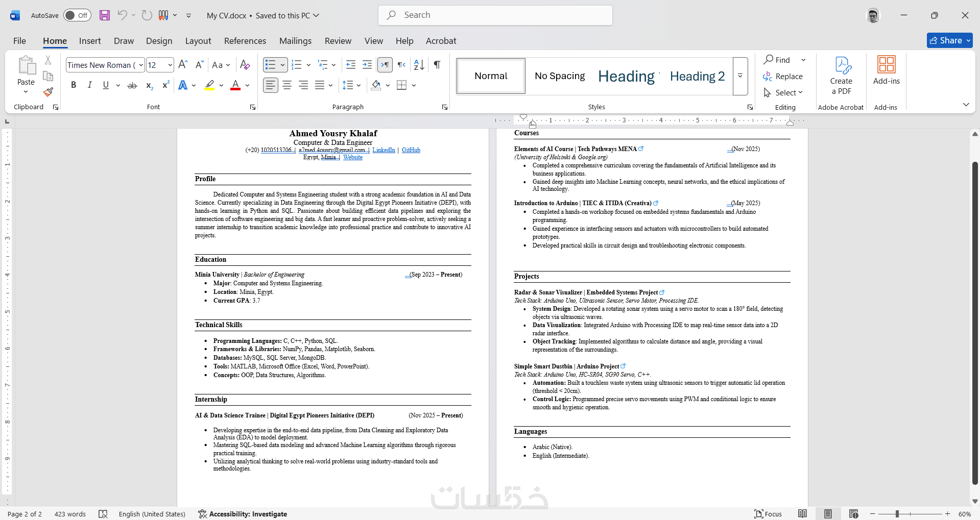Open the LinkedIn link in CV header
Screen dimensions: 980x520
pos(384,150)
